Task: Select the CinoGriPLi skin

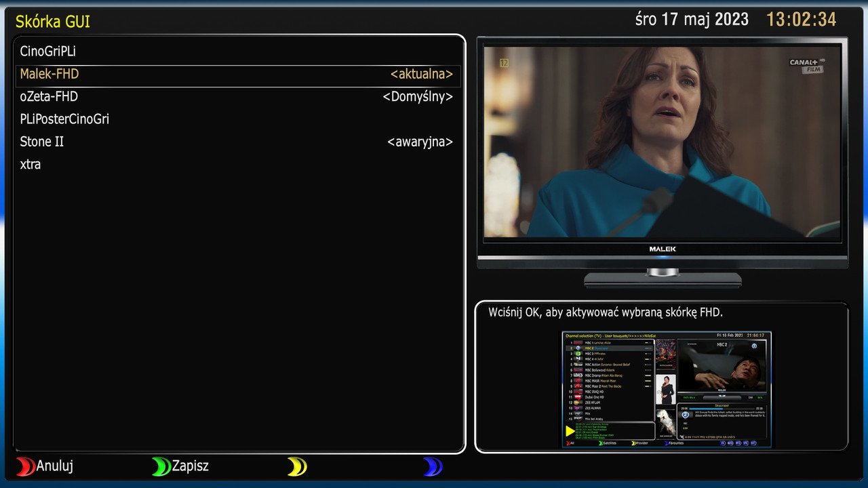Action: (238, 52)
